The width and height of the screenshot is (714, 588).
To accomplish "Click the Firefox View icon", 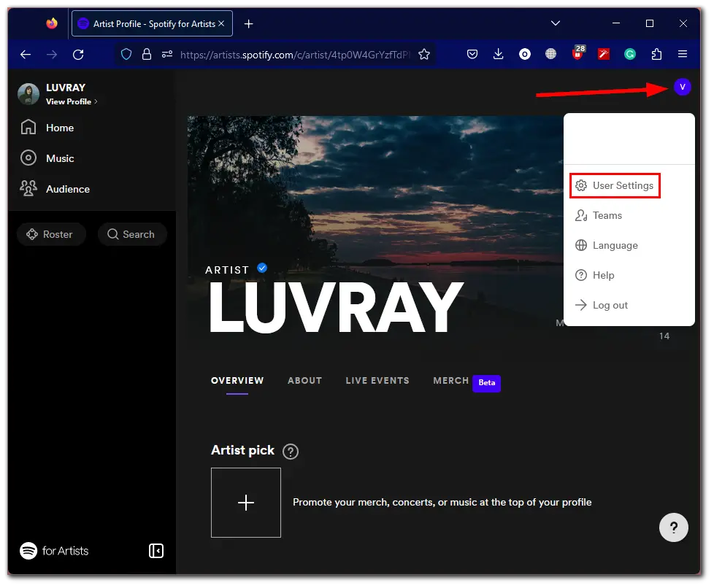I will click(x=52, y=23).
